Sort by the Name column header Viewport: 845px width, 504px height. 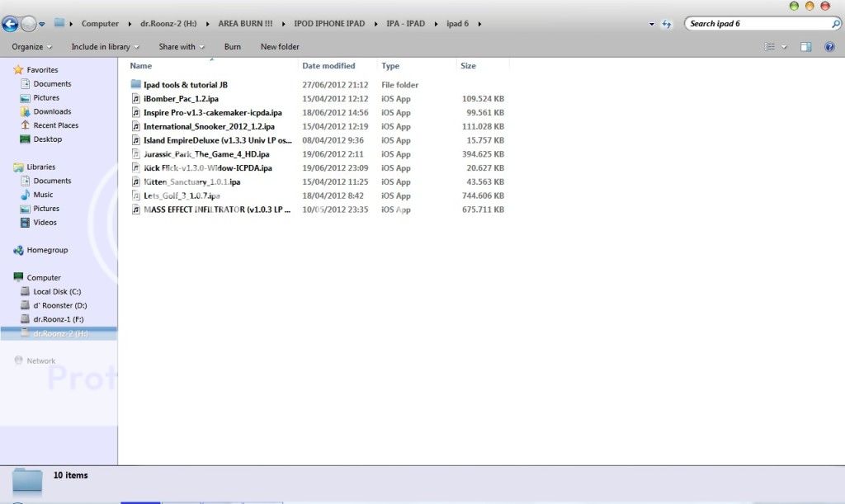point(140,66)
